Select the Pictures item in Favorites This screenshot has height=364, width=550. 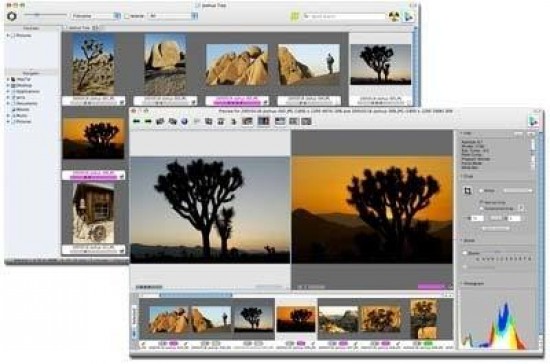point(23,35)
